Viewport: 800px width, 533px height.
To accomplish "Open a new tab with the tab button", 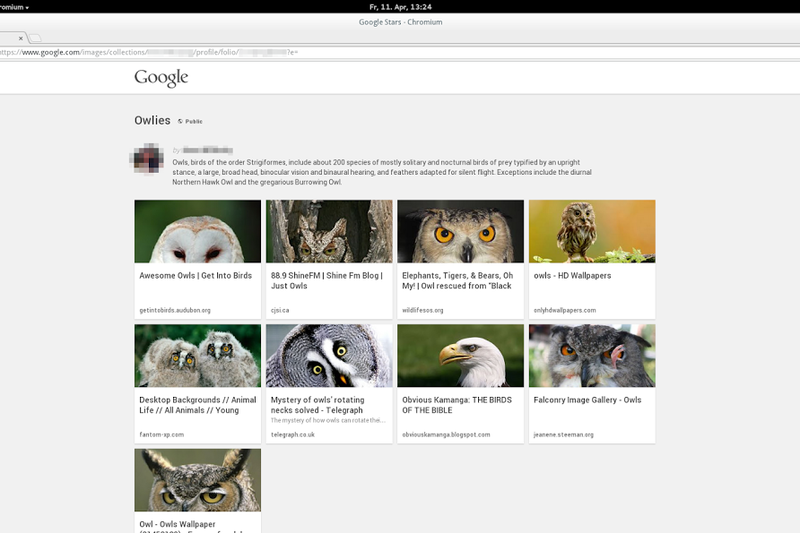I will (x=35, y=38).
